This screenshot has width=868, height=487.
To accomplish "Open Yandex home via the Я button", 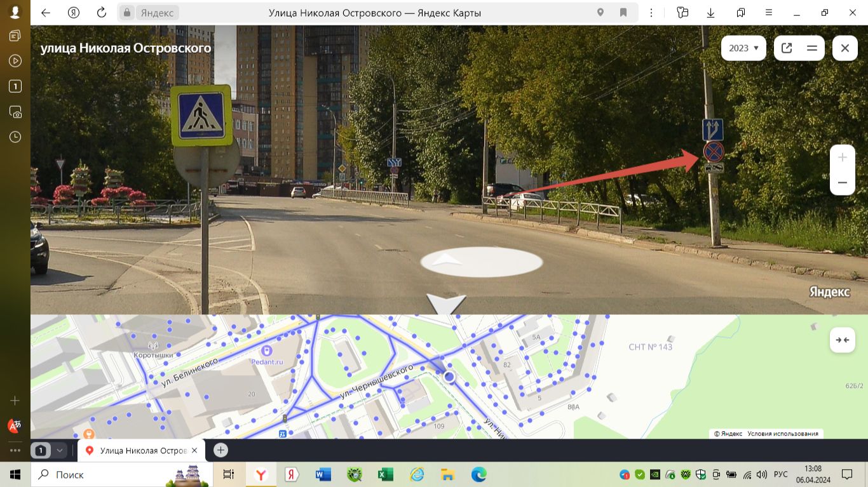I will [x=74, y=13].
